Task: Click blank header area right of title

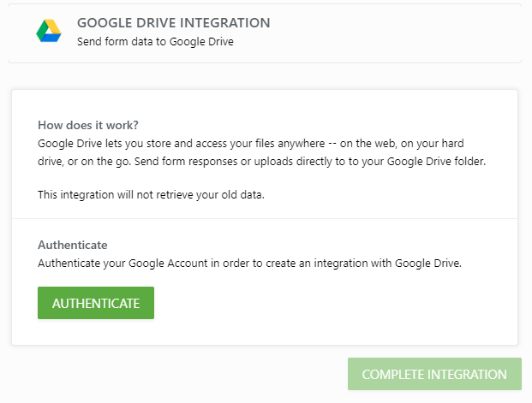Action: click(x=394, y=32)
